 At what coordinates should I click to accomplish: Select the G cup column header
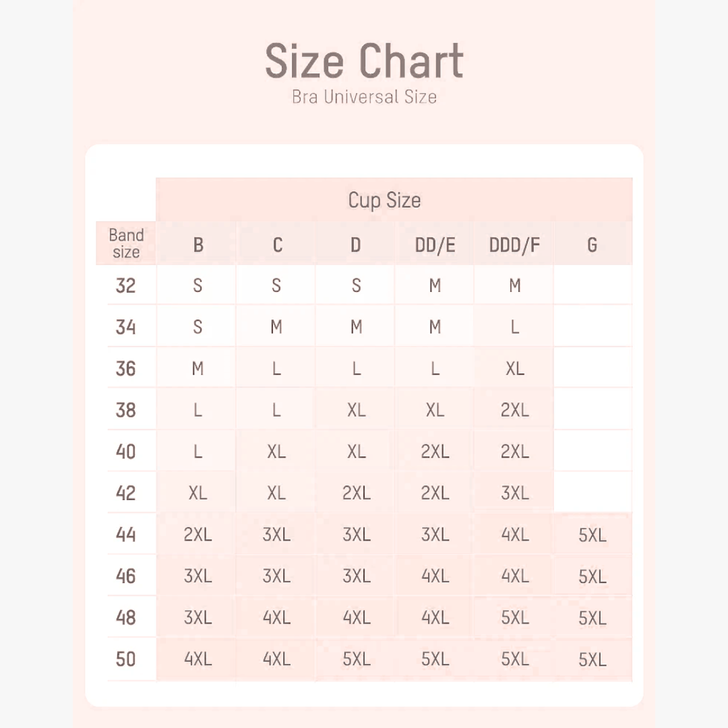(592, 245)
